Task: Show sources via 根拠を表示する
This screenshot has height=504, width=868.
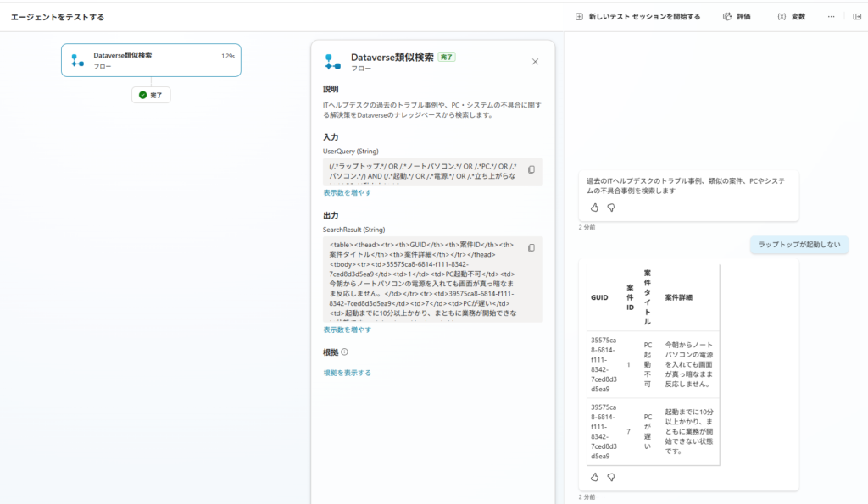Action: tap(347, 373)
